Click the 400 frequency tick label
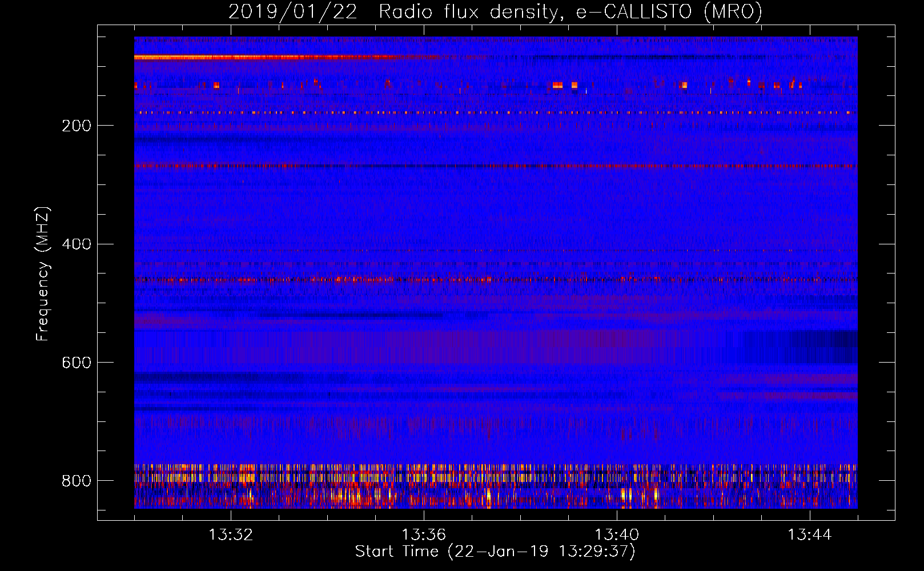Viewport: 924px width, 571px height. coord(77,244)
